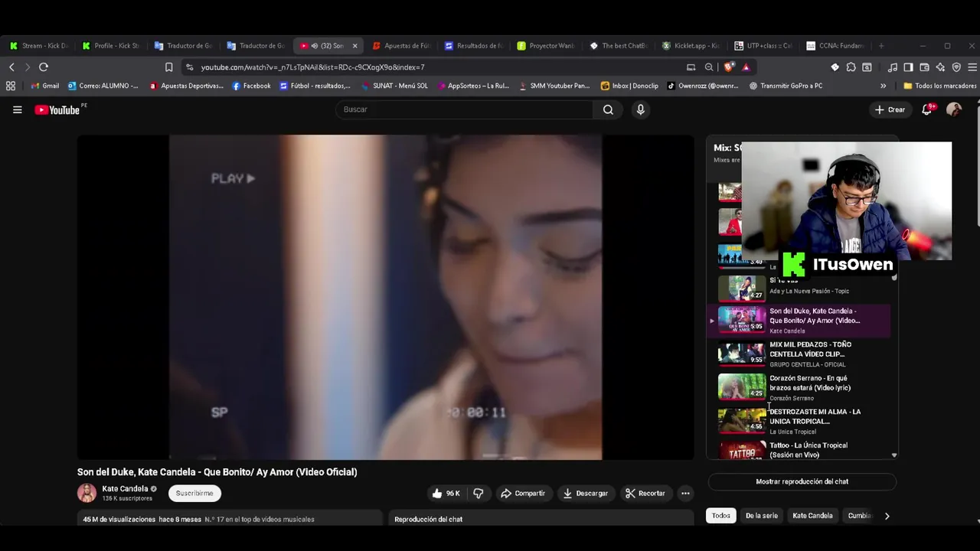This screenshot has width=980, height=551.
Task: Switch to the Profile - Kick tab
Action: coord(111,46)
